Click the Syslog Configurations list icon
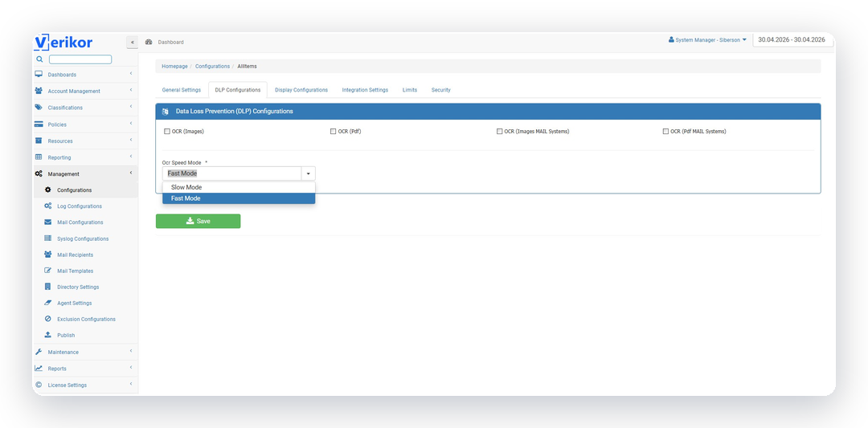This screenshot has width=868, height=428. point(47,238)
